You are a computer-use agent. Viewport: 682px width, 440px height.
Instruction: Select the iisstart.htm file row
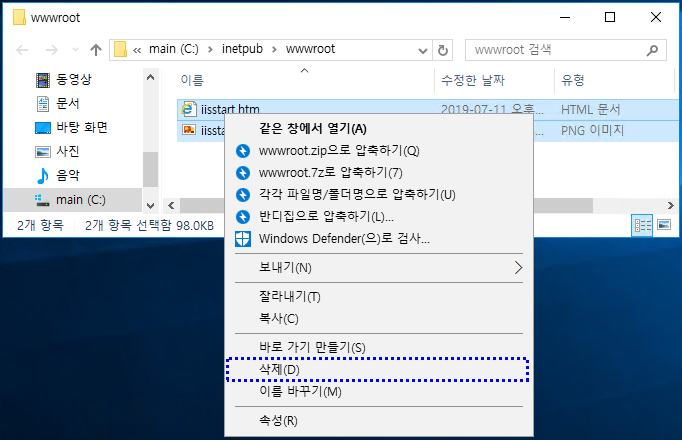[428, 109]
